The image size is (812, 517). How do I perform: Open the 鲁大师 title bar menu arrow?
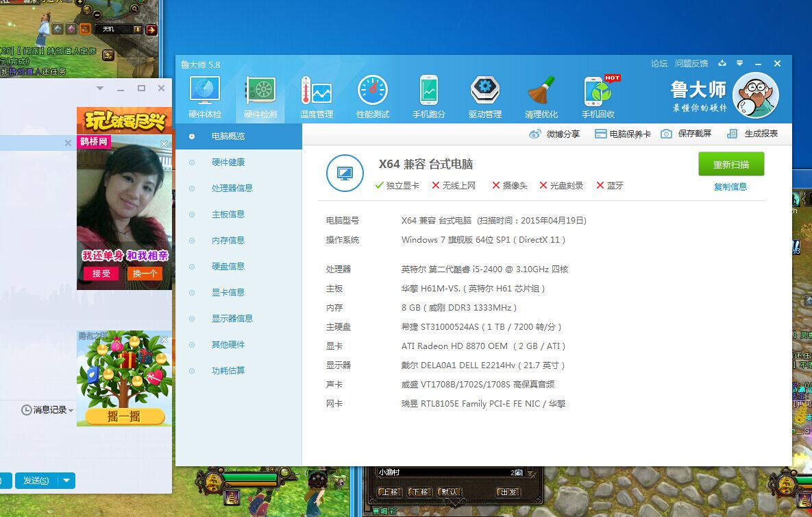(739, 63)
